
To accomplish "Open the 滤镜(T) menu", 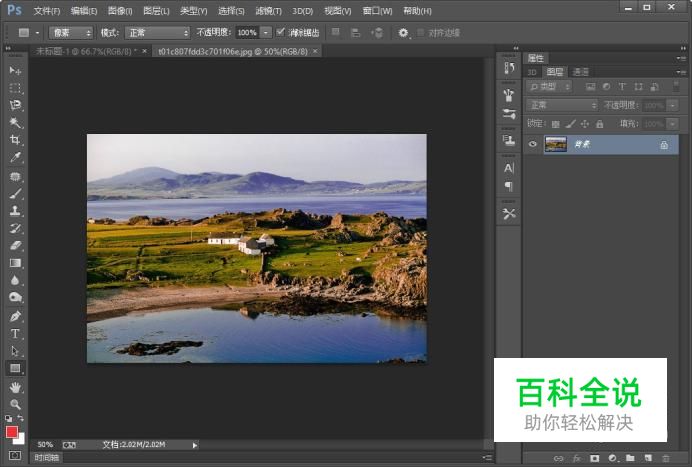I will [267, 10].
